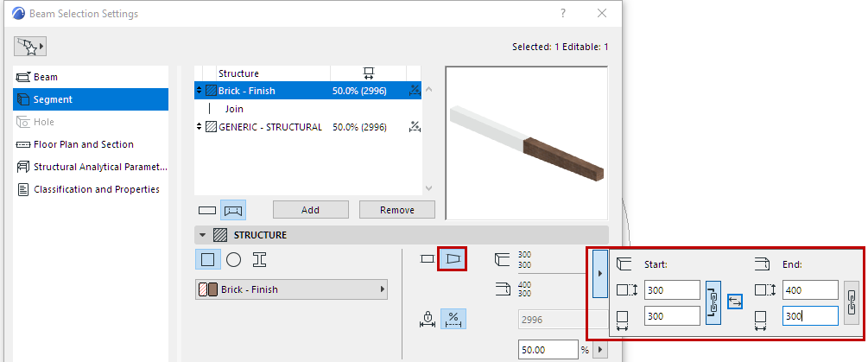
Task: Choose the single segment beam option
Action: coord(207,210)
